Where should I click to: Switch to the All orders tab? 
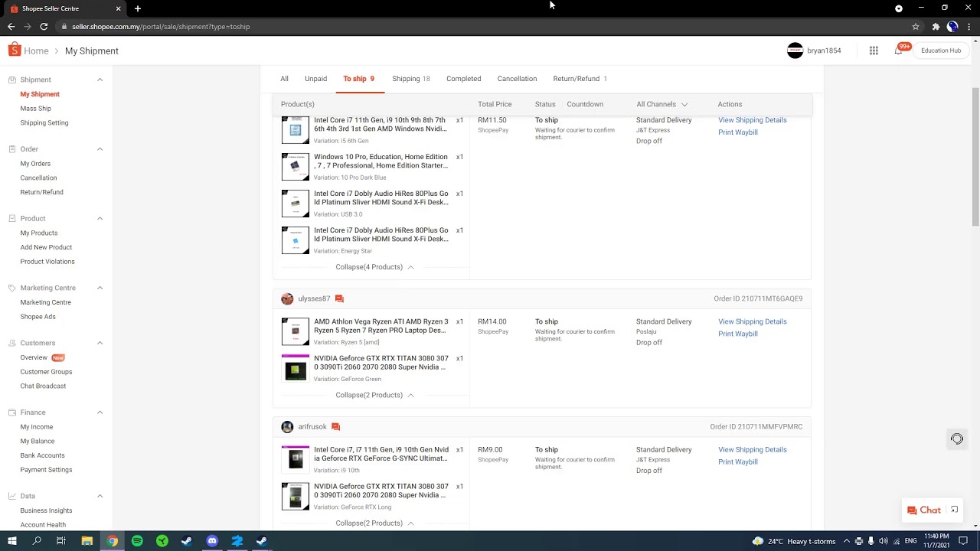coord(284,79)
